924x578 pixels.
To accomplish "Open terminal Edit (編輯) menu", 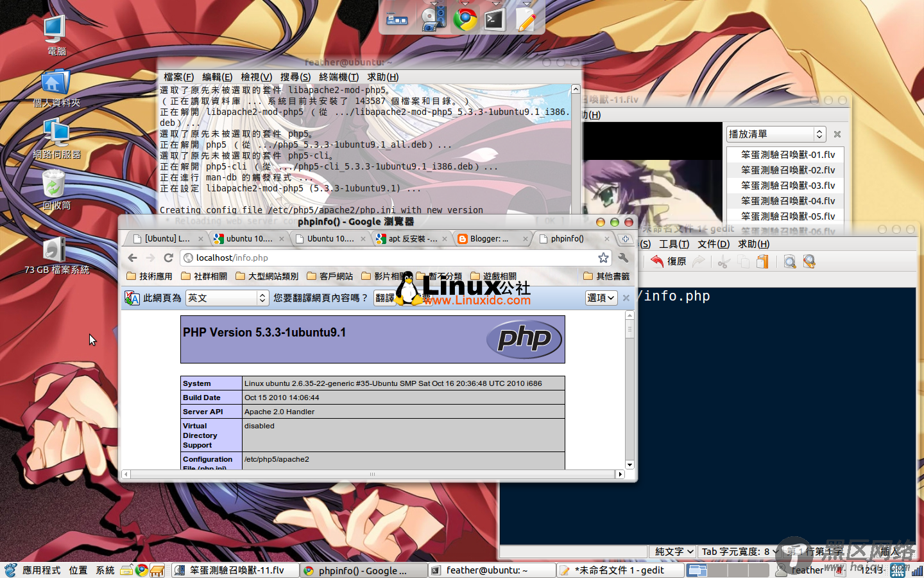I will [218, 77].
